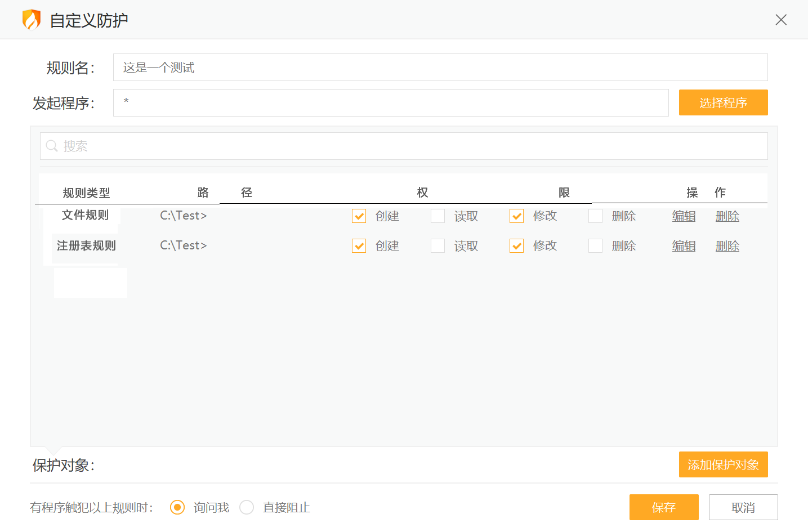Image resolution: width=808 pixels, height=532 pixels.
Task: Save the rule with 保存 button
Action: pyautogui.click(x=664, y=507)
